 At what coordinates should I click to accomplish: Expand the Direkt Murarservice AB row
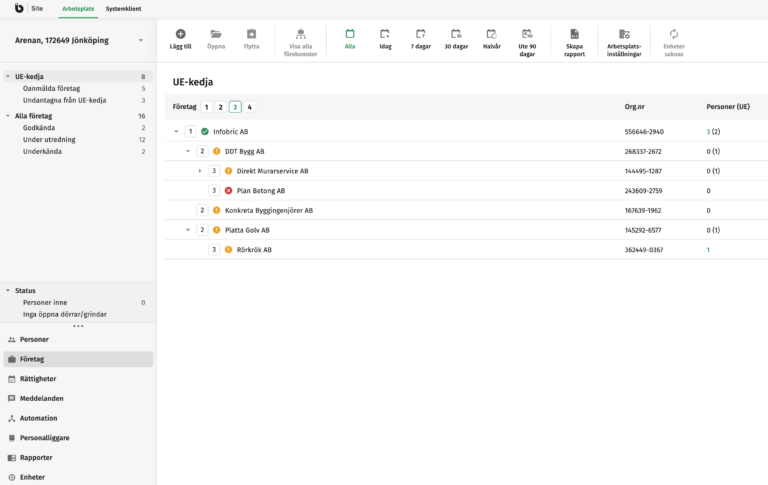[x=200, y=171]
